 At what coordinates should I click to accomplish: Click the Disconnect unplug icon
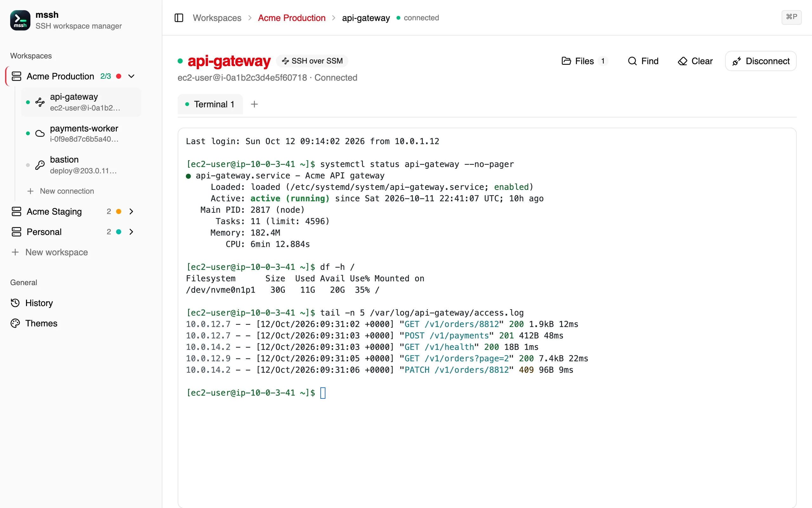pyautogui.click(x=737, y=61)
